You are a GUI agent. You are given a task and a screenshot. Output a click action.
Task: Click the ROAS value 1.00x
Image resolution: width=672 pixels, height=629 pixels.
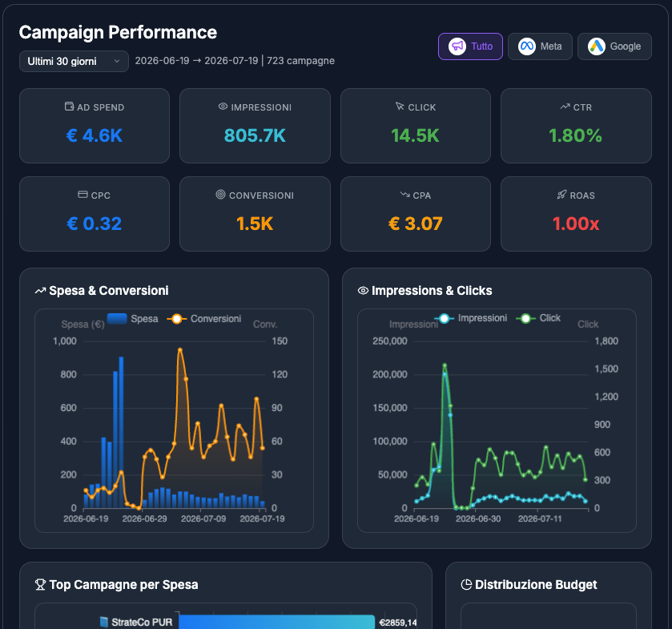(576, 224)
